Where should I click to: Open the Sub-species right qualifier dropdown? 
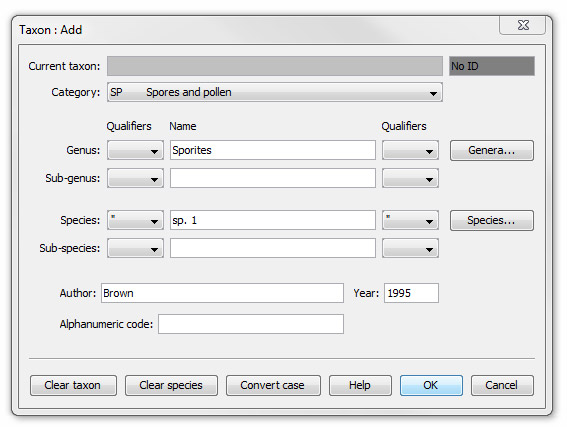point(410,248)
